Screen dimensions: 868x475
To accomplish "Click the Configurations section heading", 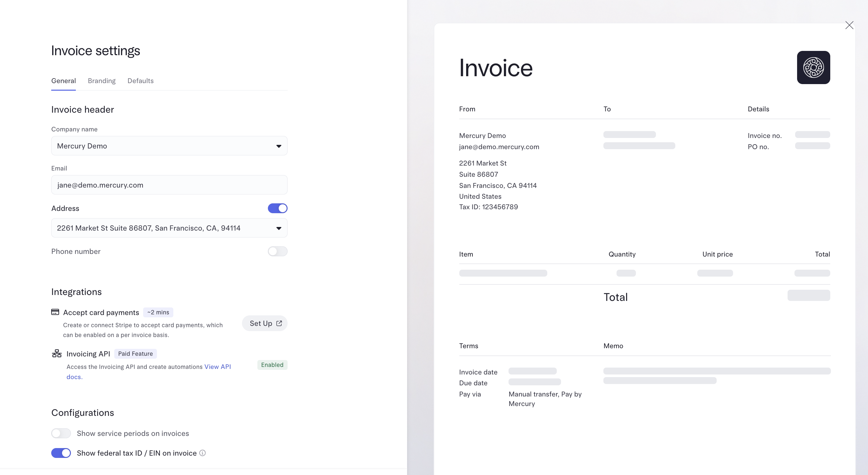I will (82, 413).
